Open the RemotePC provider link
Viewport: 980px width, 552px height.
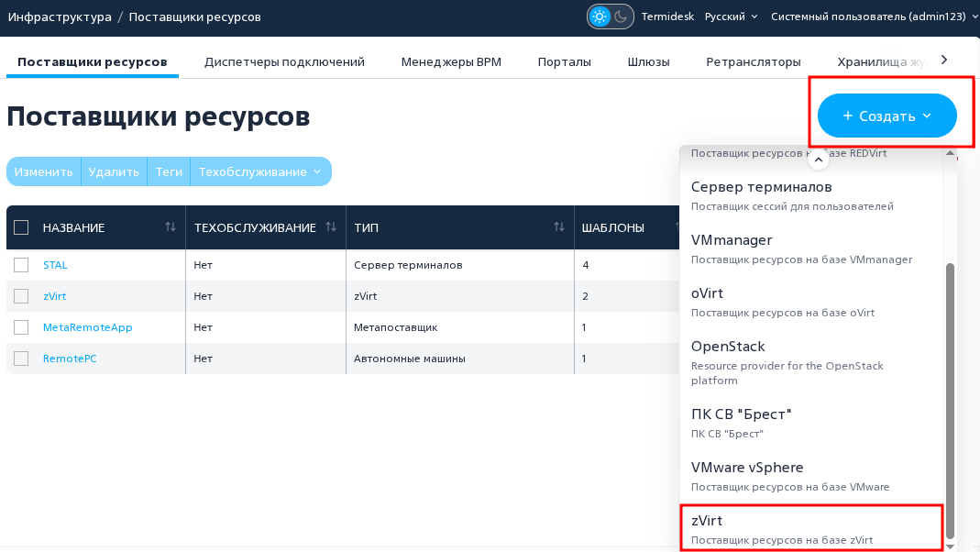(x=70, y=359)
